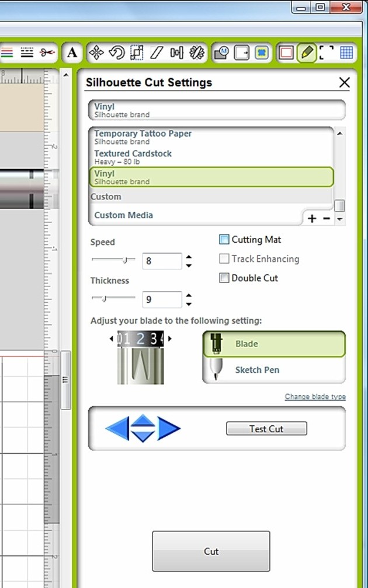Select Vinyl in the media list
Viewport: 368px width, 588px height.
[x=211, y=177]
